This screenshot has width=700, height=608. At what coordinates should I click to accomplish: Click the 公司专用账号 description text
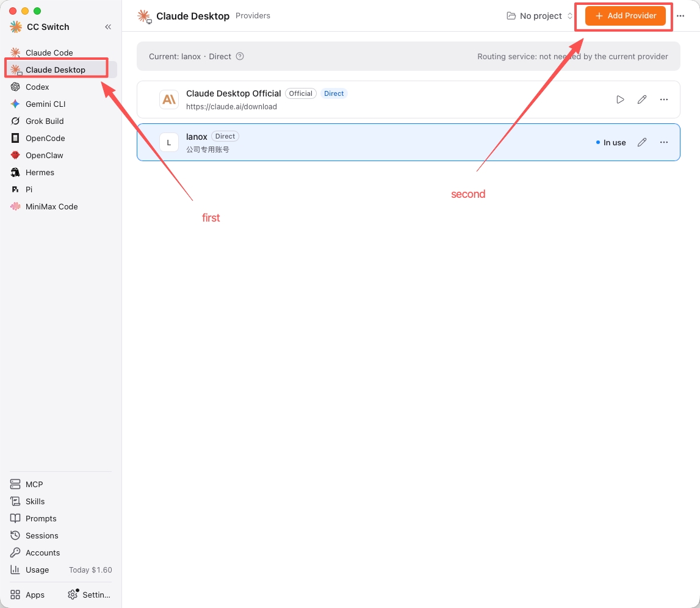click(x=207, y=150)
